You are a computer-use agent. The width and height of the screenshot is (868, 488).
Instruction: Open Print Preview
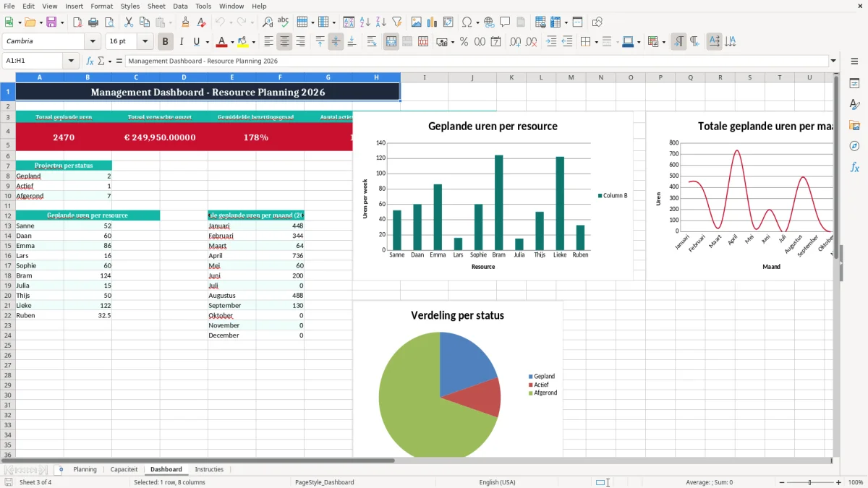pos(109,22)
